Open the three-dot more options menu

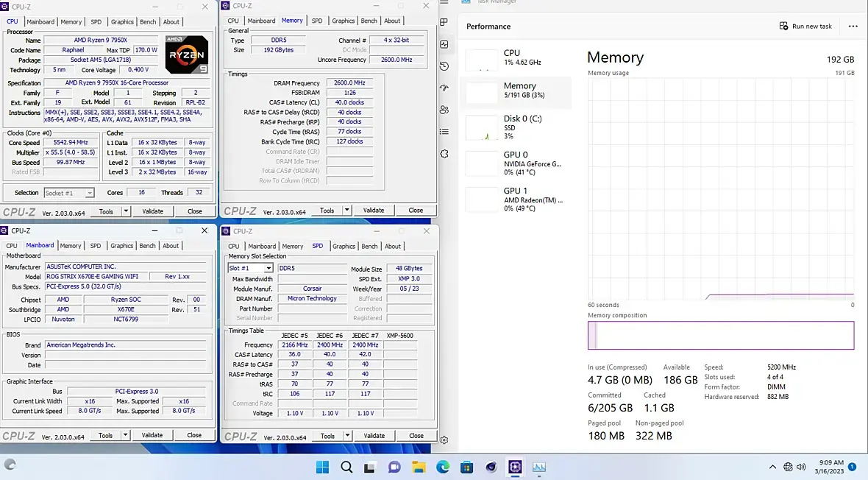tap(853, 26)
